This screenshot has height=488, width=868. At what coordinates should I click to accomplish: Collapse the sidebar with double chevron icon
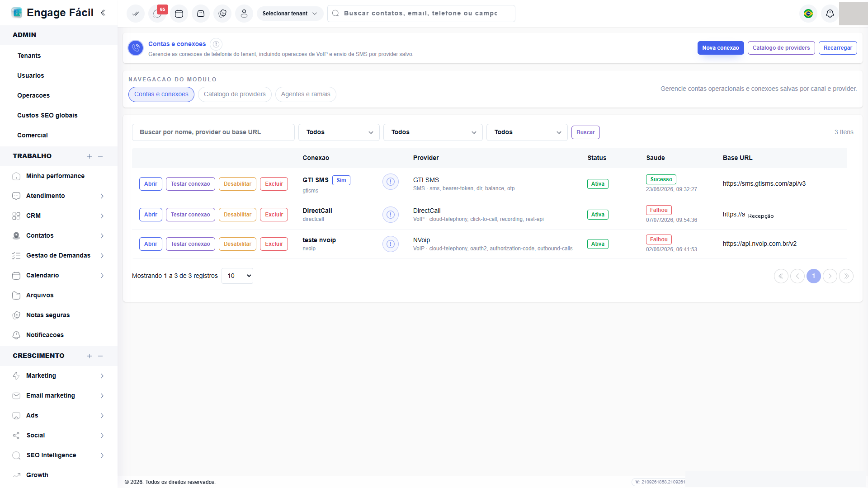click(103, 13)
